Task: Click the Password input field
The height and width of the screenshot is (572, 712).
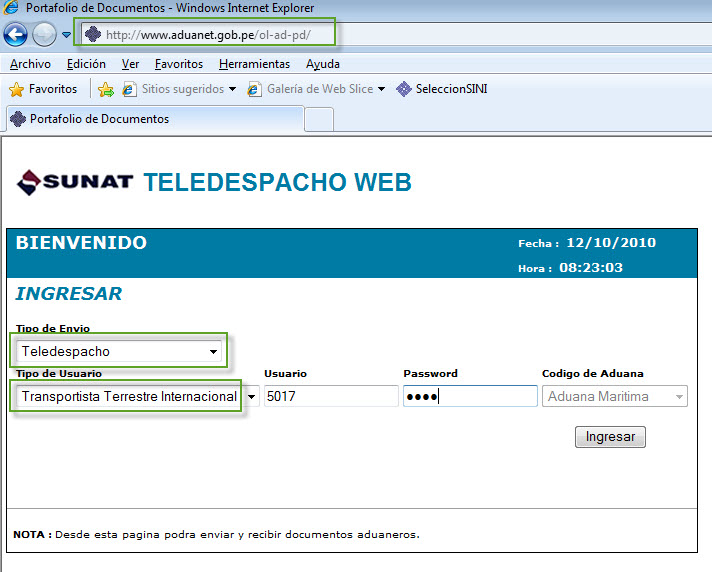Action: click(470, 396)
